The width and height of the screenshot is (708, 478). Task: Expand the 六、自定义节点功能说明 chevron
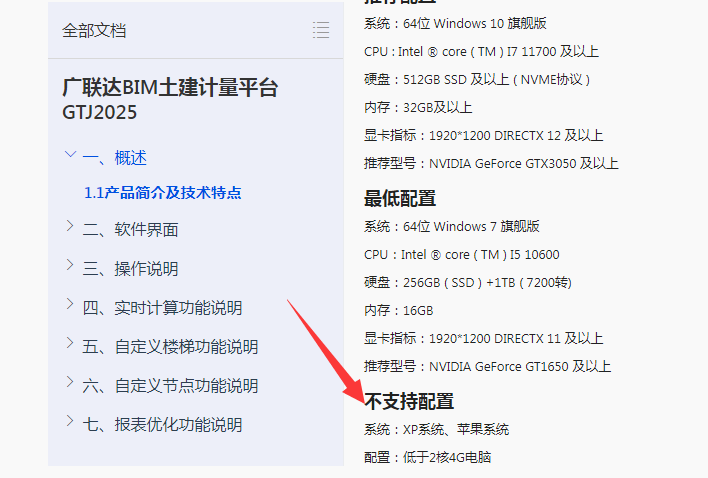(70, 382)
